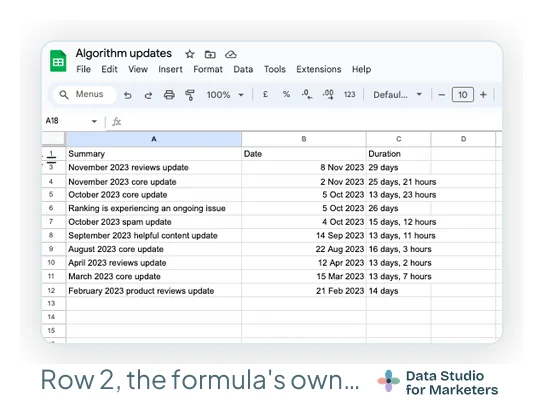Check the cloud save status icon

coord(231,54)
